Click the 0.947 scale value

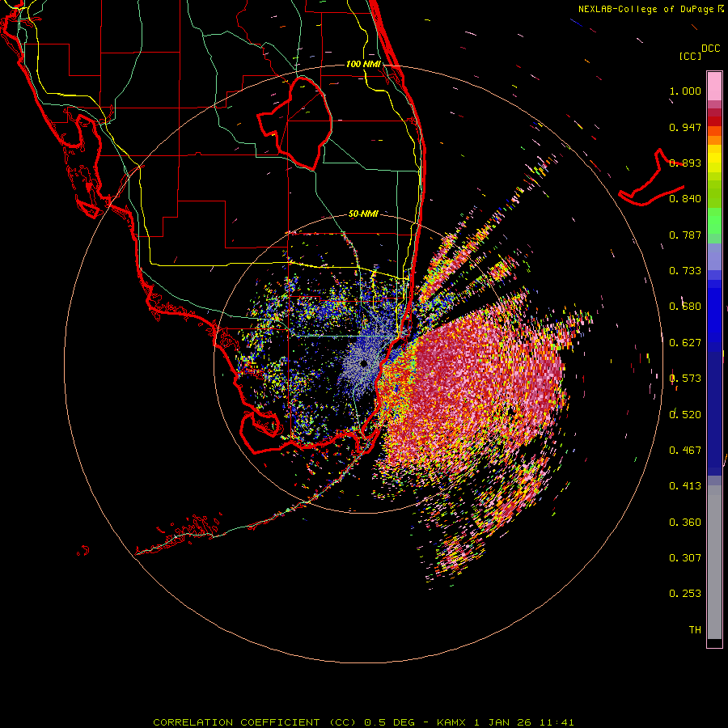[x=685, y=127]
